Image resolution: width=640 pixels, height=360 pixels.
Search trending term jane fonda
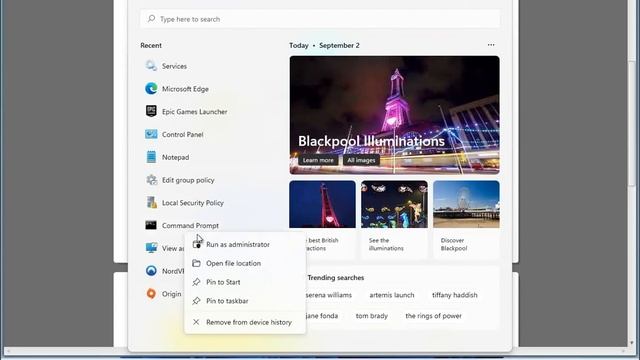pos(321,316)
